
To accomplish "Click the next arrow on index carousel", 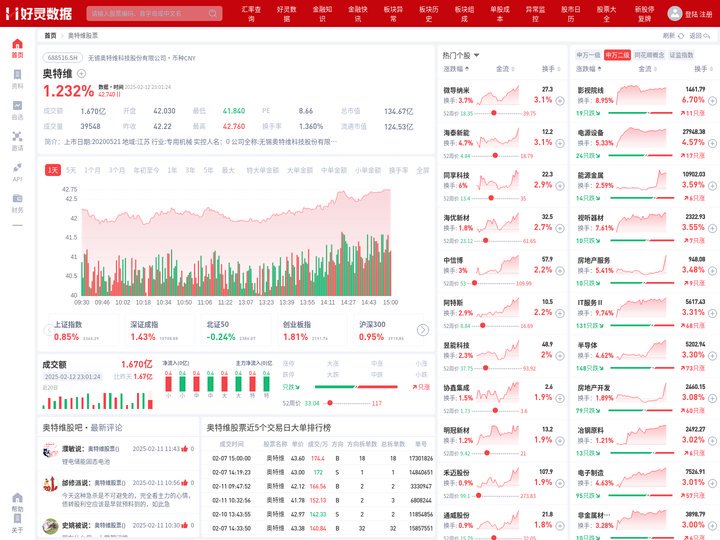I will 422,330.
